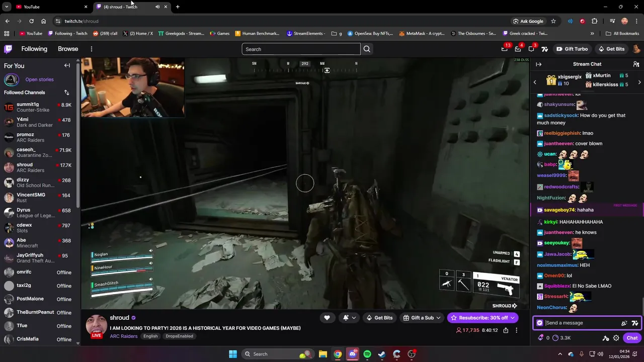Open channel points 3.3K balance

tap(561, 338)
